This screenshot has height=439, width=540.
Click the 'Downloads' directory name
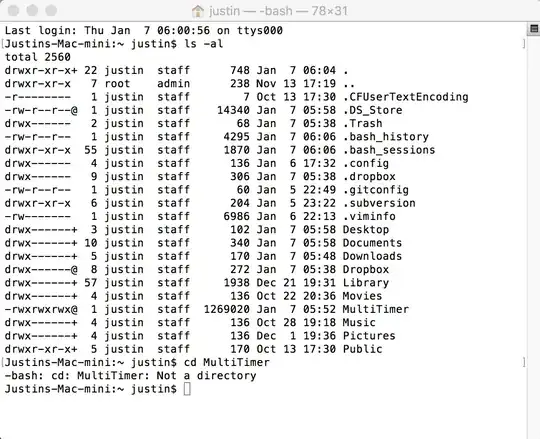tap(373, 257)
